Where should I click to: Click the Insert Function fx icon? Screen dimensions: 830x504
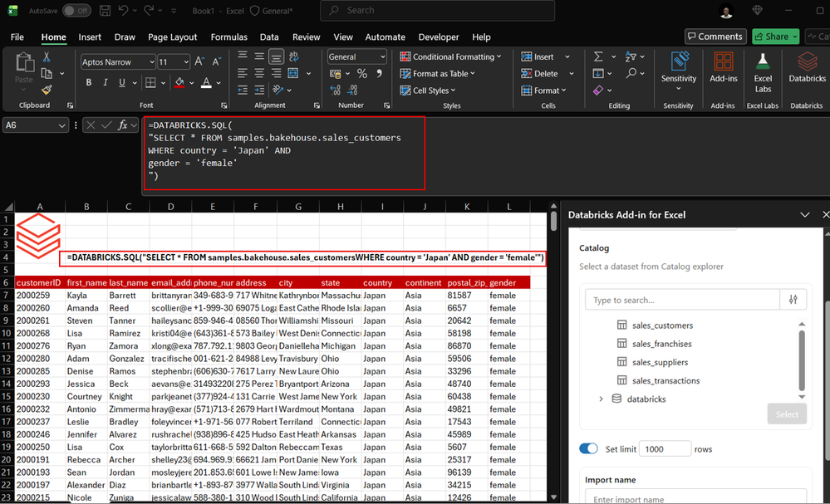coord(122,125)
